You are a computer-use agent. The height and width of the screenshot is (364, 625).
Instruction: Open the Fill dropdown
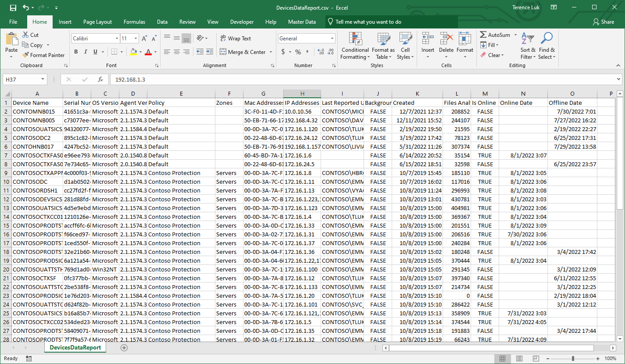click(x=489, y=45)
